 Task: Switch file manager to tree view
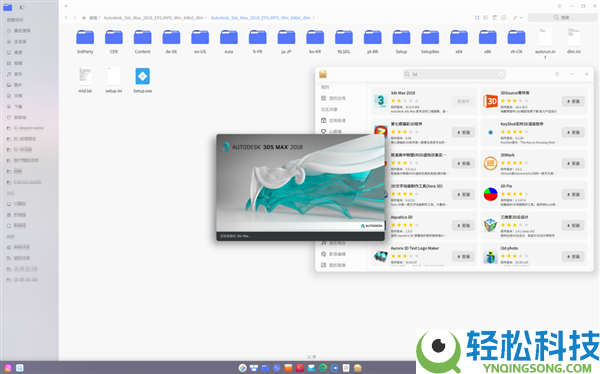pos(494,18)
